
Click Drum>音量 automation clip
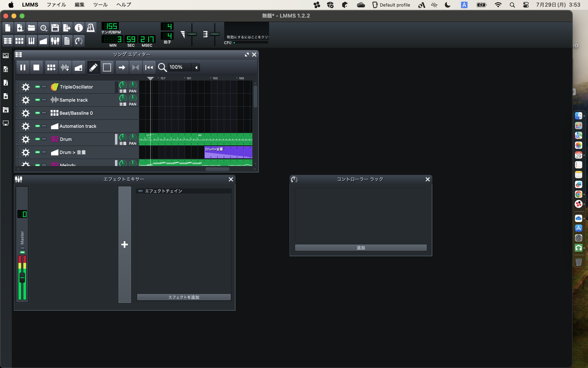pos(228,152)
